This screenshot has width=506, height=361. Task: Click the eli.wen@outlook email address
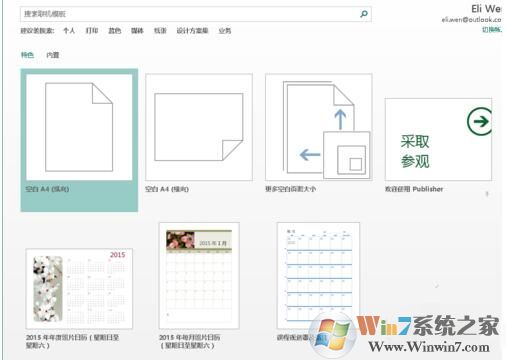point(471,20)
